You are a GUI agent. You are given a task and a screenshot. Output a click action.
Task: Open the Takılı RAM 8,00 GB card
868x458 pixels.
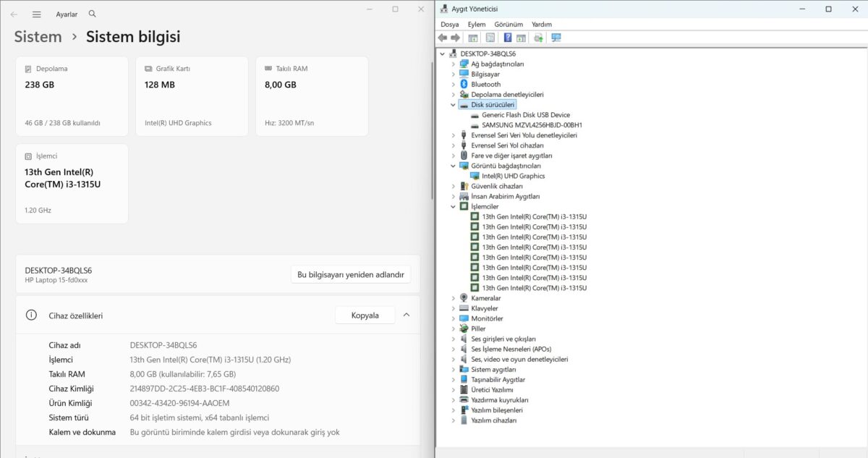pos(312,96)
